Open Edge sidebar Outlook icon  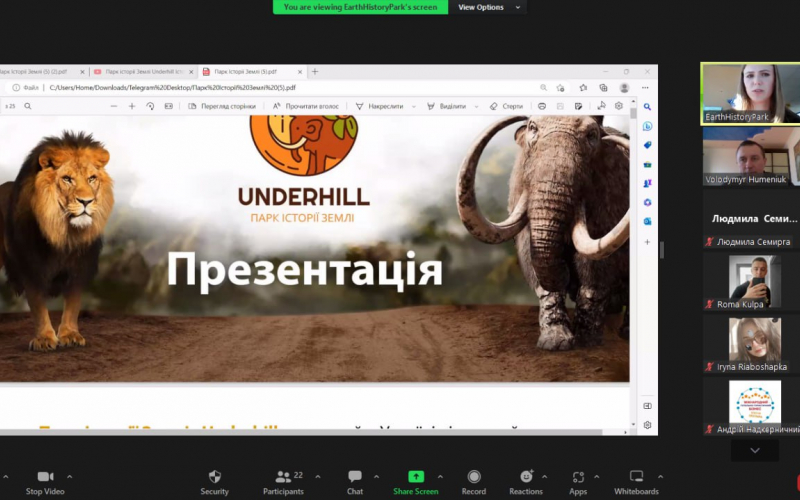647,221
